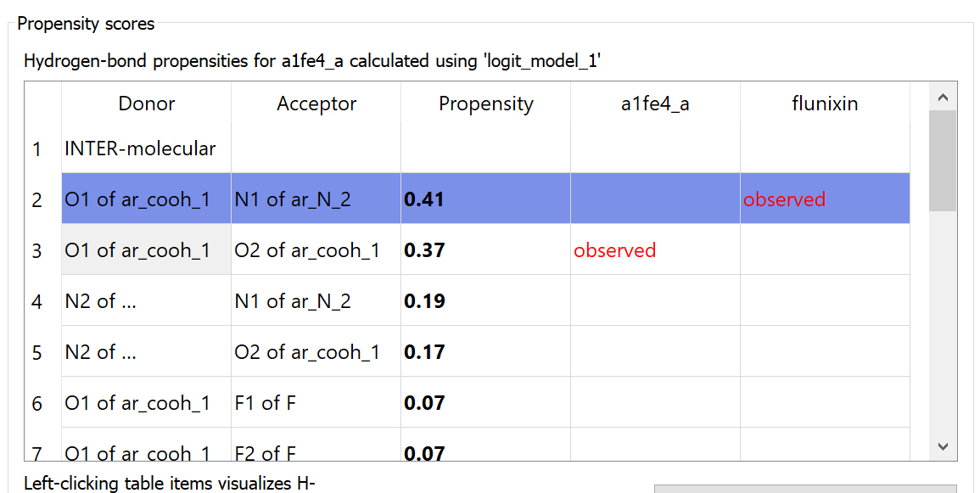Click the Propensity column header
This screenshot has width=980, height=493.
point(485,104)
